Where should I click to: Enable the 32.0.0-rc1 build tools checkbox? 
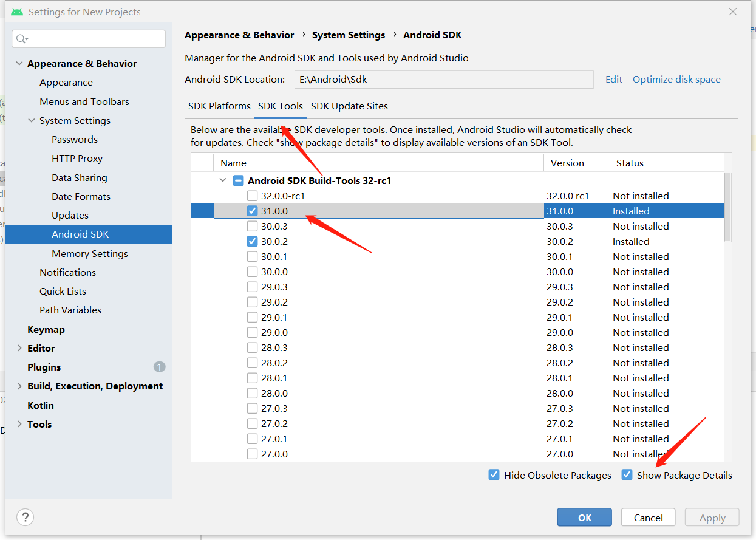[252, 195]
